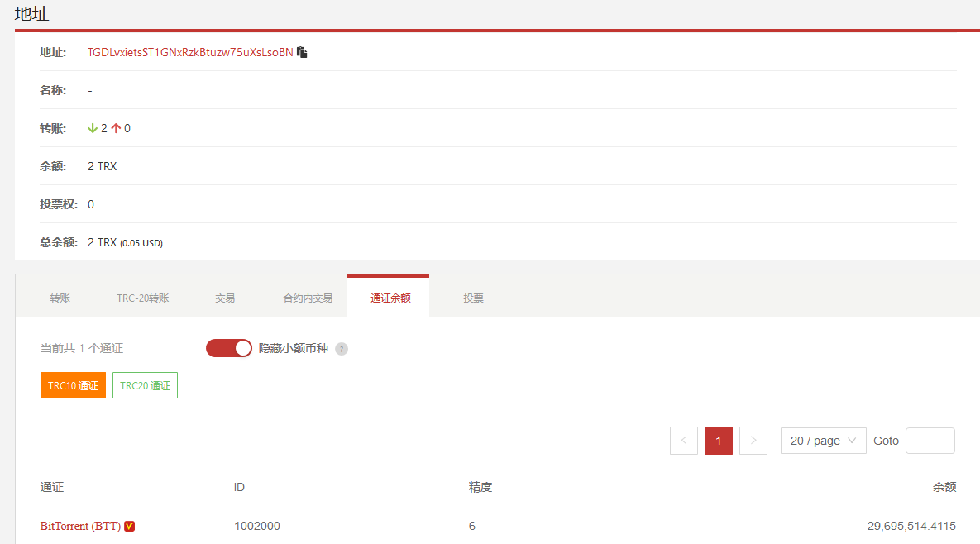Switch to the TRC-20转账 tab
The width and height of the screenshot is (980, 544).
pos(142,298)
